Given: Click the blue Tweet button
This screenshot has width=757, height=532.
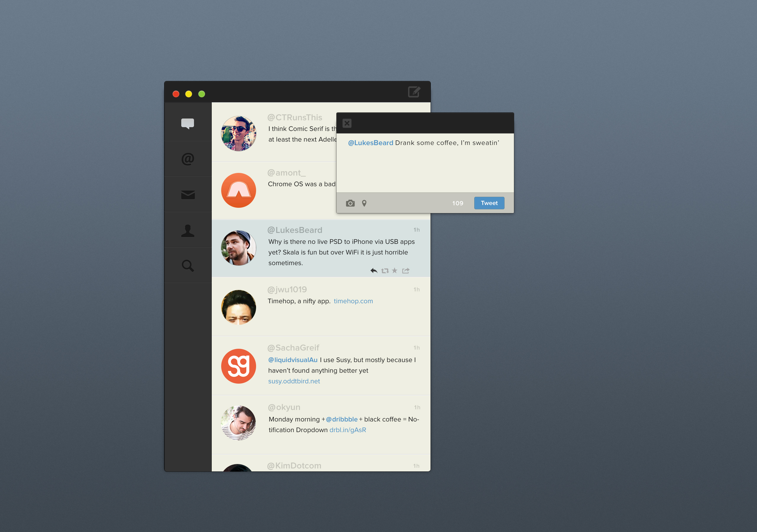Looking at the screenshot, I should tap(489, 203).
